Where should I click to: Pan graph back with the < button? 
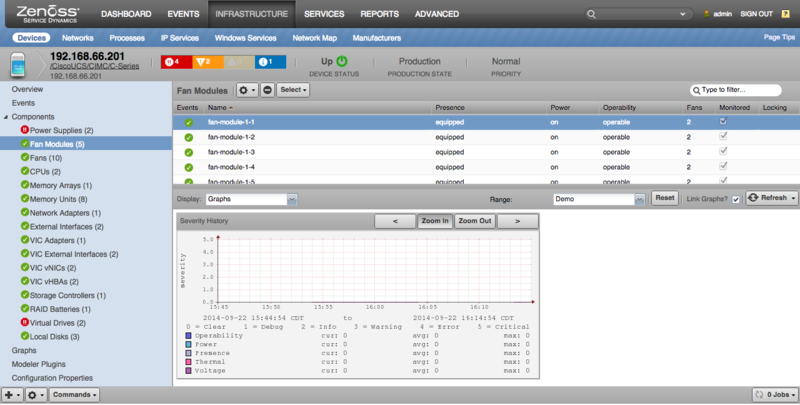[x=395, y=221]
